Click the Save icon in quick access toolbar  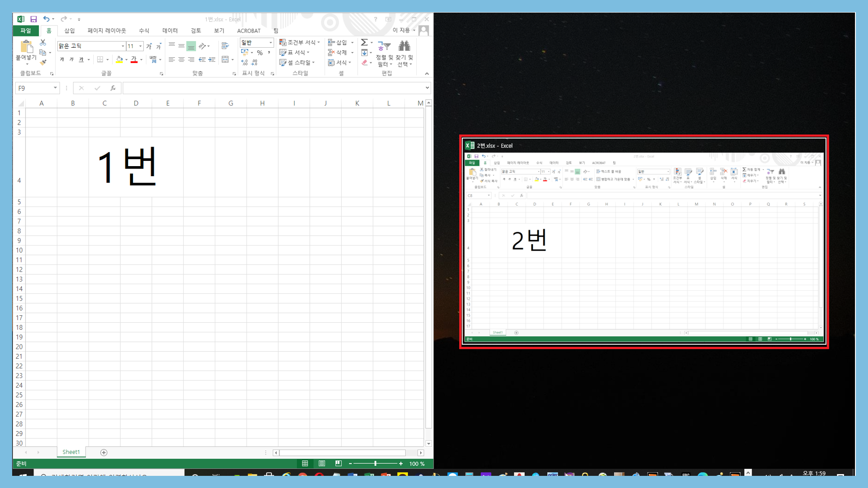click(x=33, y=19)
